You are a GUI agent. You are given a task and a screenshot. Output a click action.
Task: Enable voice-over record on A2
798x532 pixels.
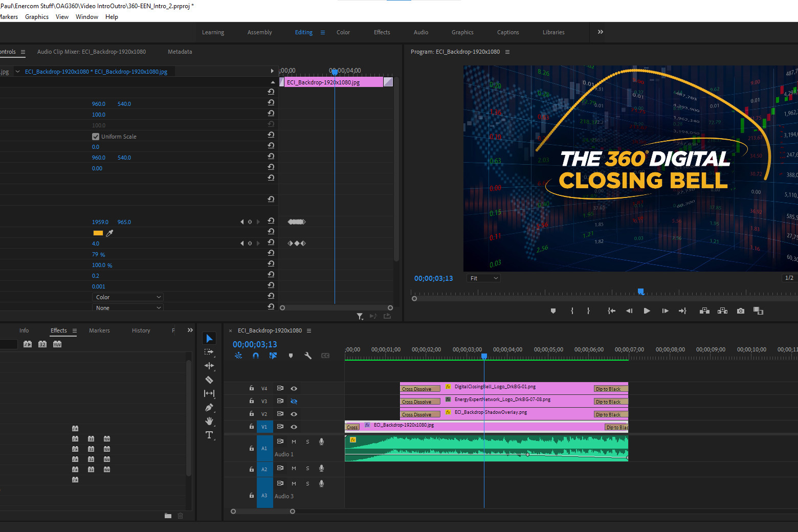[x=321, y=468]
